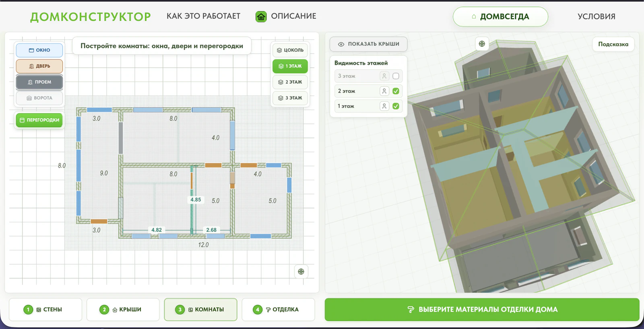
Task: Open the ОПИСАНИЕ page
Action: 293,16
